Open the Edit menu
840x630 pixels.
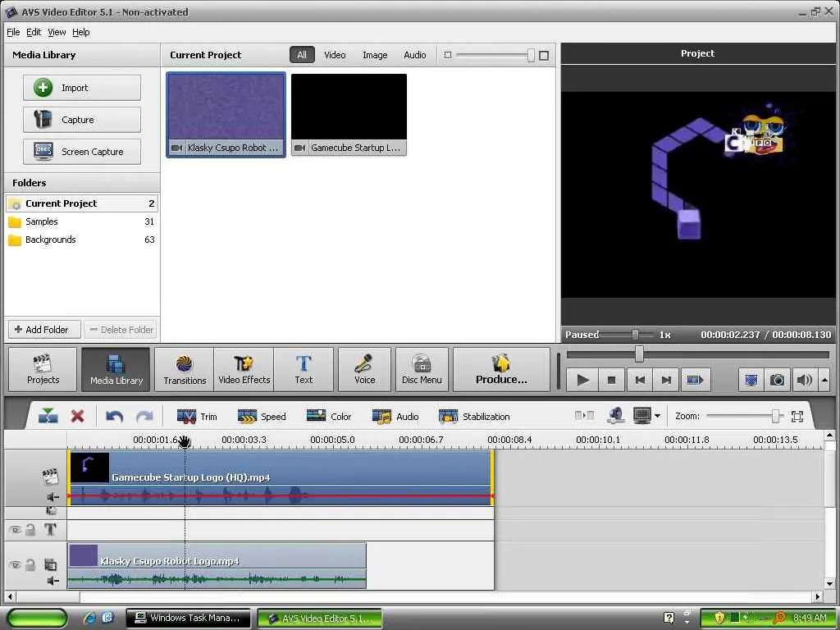(x=33, y=32)
